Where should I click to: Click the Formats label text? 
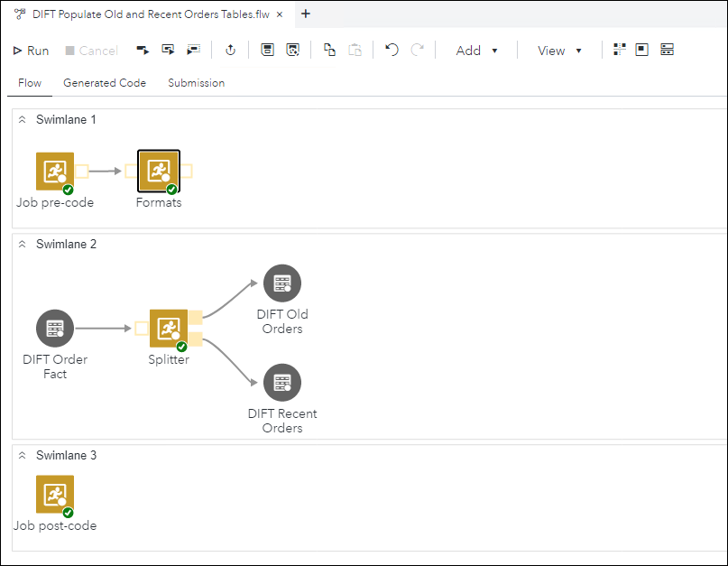pos(159,202)
